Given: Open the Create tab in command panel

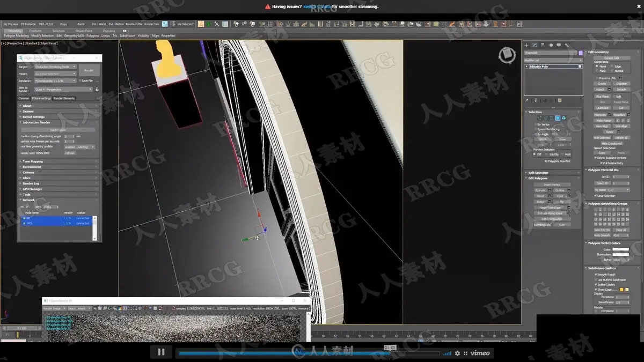Looking at the screenshot, I should (526, 45).
